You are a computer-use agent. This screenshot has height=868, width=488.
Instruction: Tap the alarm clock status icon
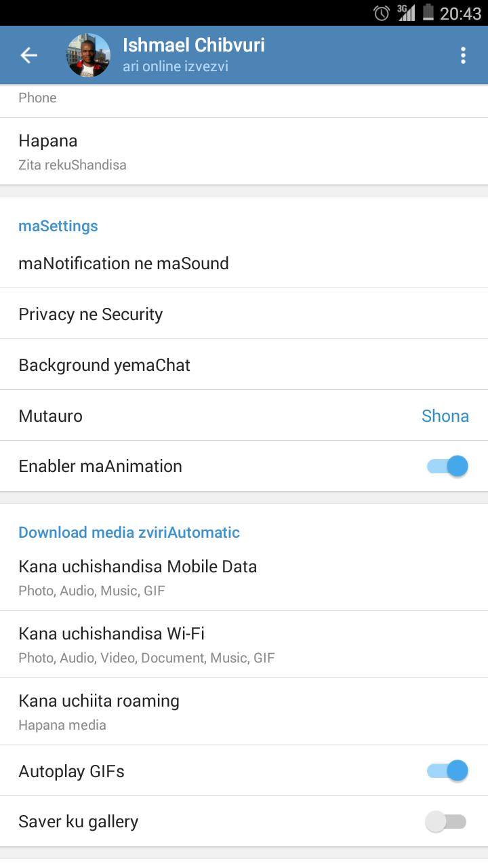click(382, 12)
